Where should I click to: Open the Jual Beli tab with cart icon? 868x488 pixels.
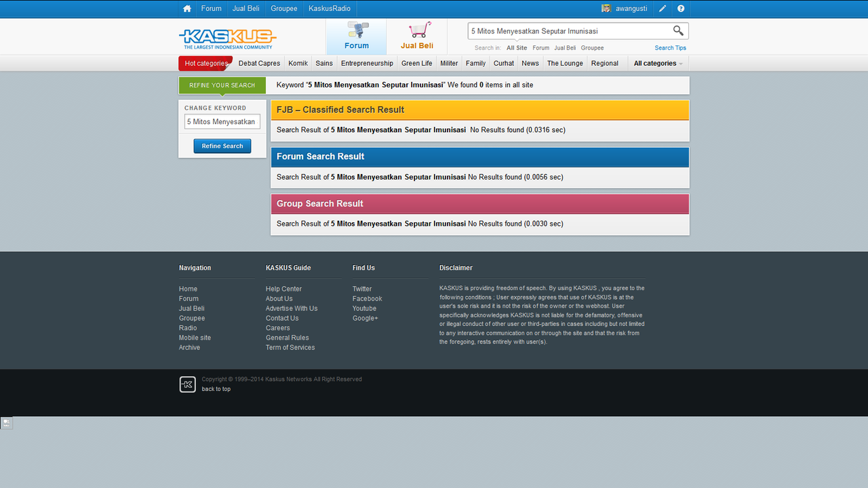click(x=417, y=37)
